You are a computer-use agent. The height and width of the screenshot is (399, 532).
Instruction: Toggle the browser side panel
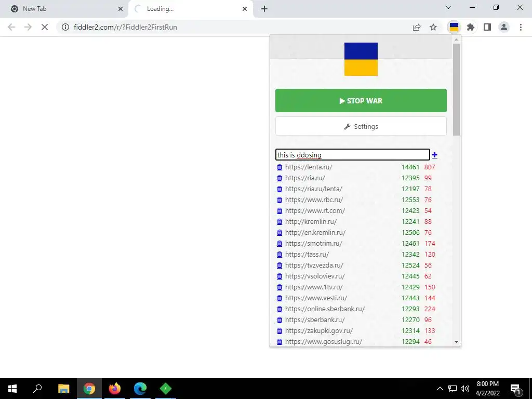tap(487, 27)
